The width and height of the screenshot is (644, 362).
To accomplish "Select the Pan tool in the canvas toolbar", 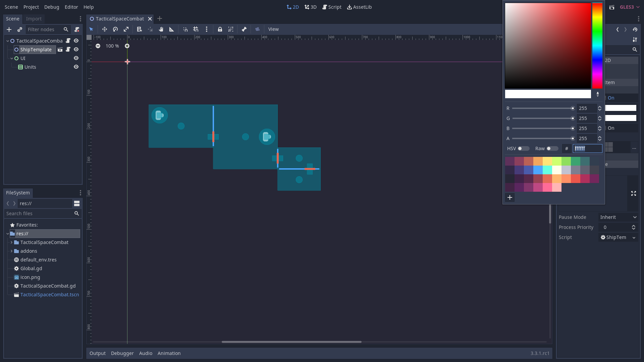I will (x=161, y=29).
